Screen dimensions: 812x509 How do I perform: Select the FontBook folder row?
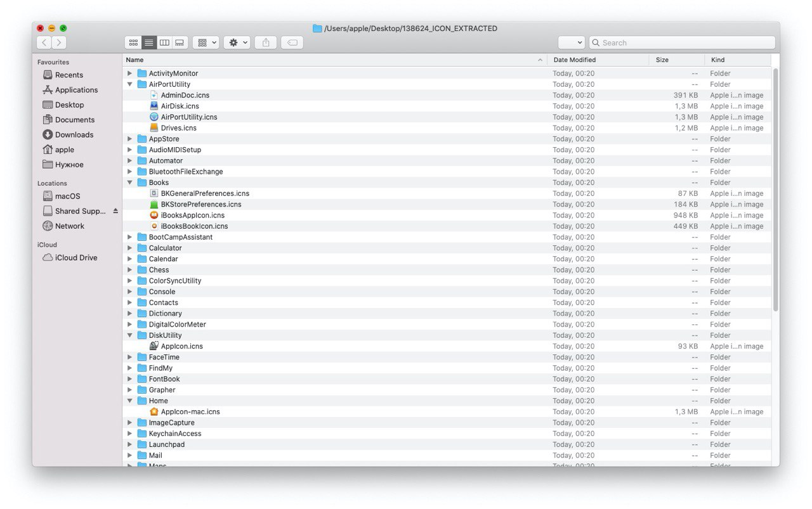point(447,379)
